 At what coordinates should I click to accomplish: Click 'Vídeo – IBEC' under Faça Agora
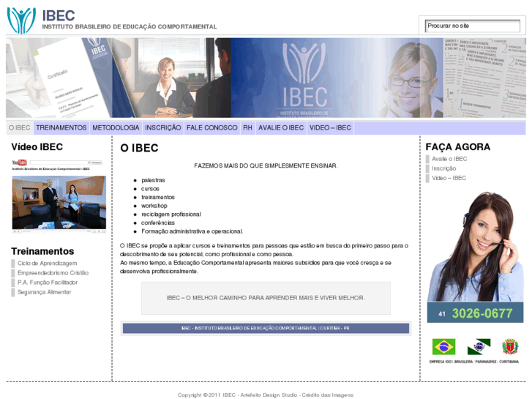(x=449, y=178)
